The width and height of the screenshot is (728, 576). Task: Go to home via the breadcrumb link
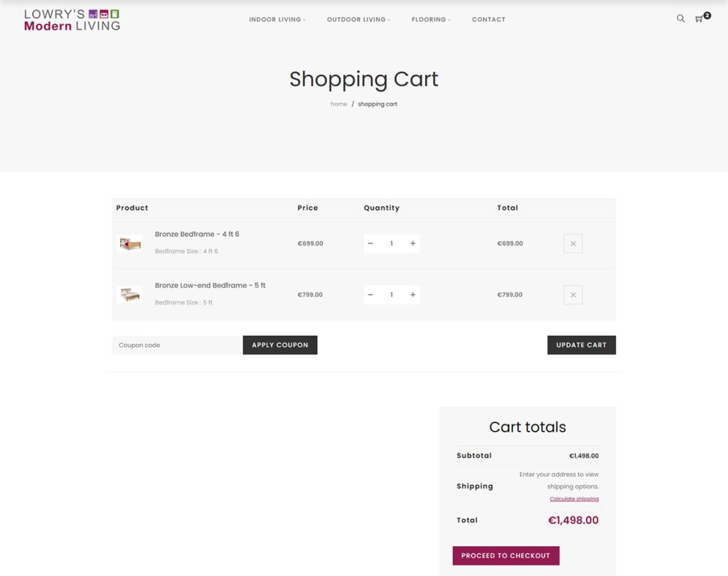point(338,104)
